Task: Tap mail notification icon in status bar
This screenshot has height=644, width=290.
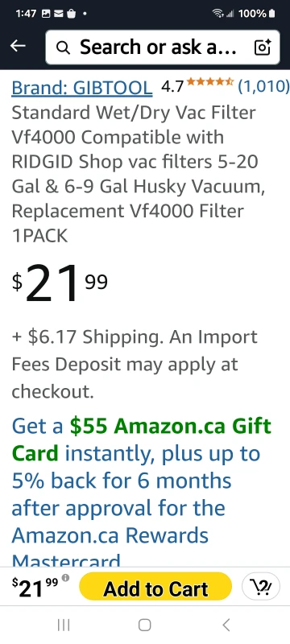Action: point(58,14)
